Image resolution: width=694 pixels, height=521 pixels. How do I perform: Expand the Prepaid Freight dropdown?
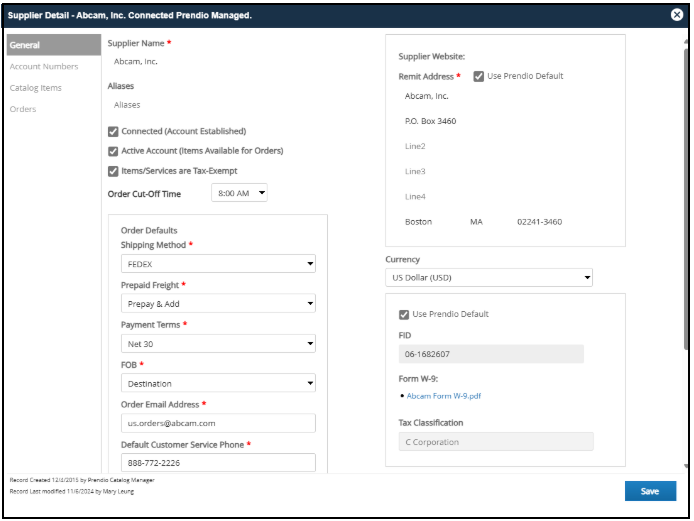coord(218,304)
